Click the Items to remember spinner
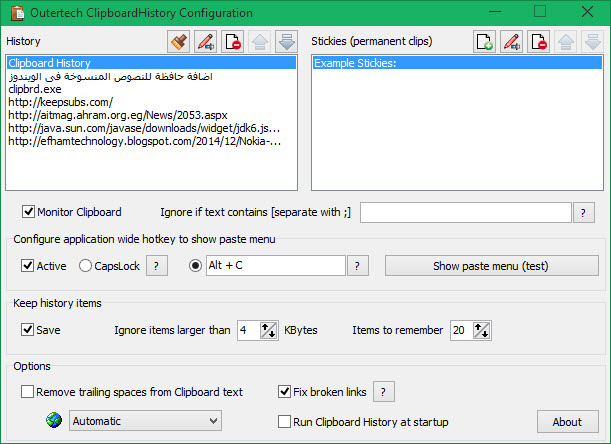 click(482, 330)
